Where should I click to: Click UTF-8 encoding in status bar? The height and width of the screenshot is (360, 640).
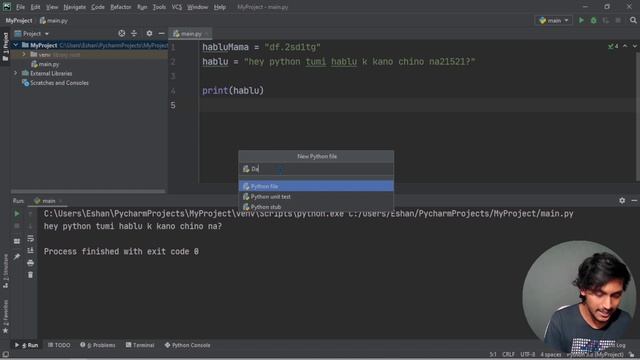click(x=527, y=354)
